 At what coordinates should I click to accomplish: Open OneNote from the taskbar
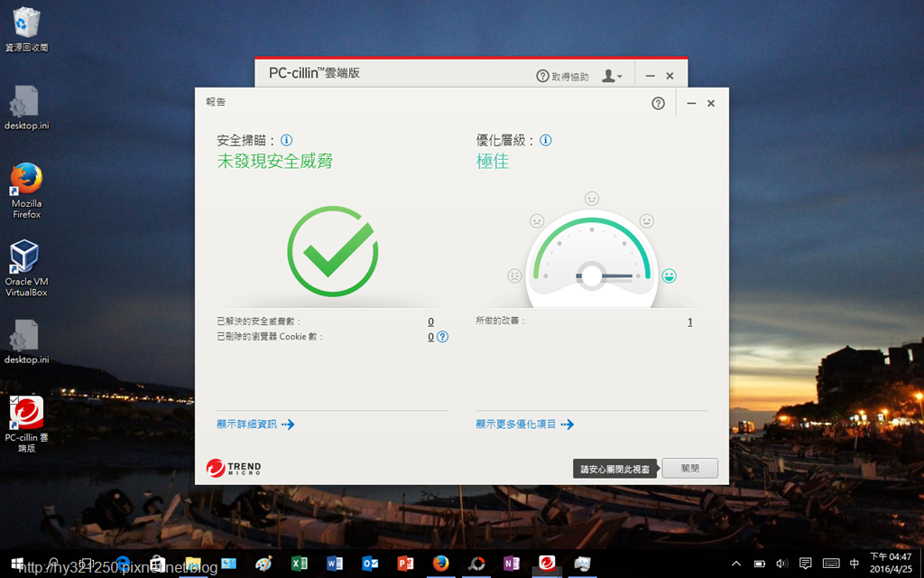coord(512,564)
